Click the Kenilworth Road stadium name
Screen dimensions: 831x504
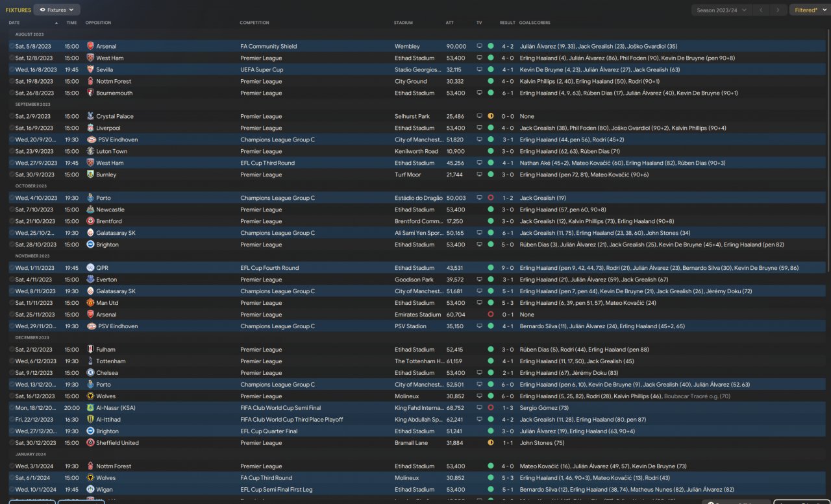pos(417,152)
